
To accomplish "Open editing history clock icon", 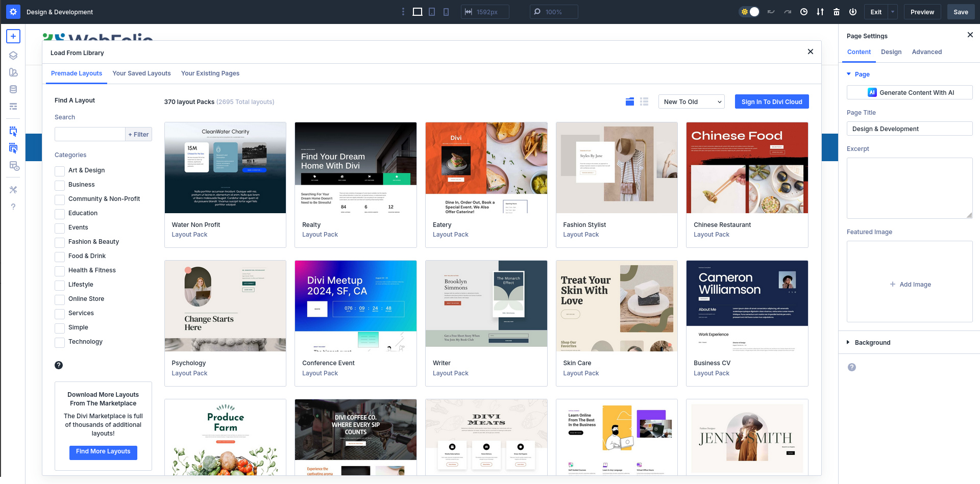I will click(x=804, y=12).
